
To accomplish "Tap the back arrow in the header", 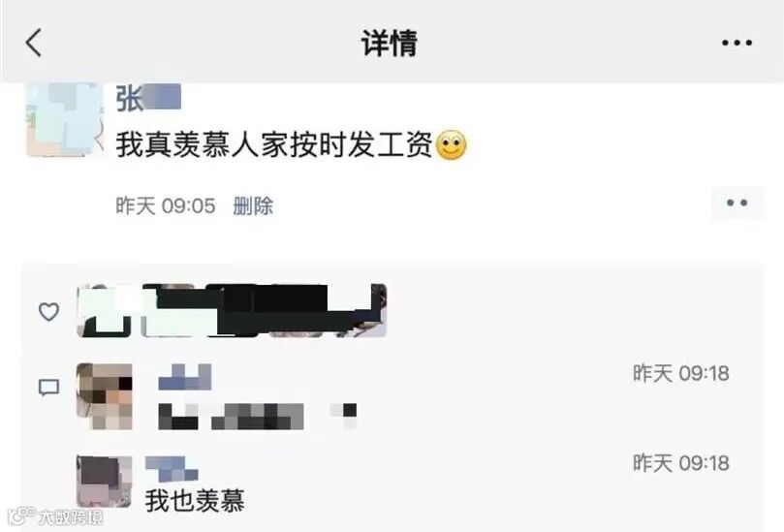I will click(x=34, y=43).
